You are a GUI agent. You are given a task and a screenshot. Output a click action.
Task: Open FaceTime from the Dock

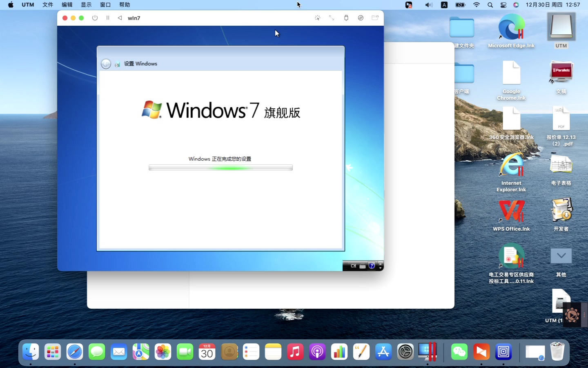185,352
